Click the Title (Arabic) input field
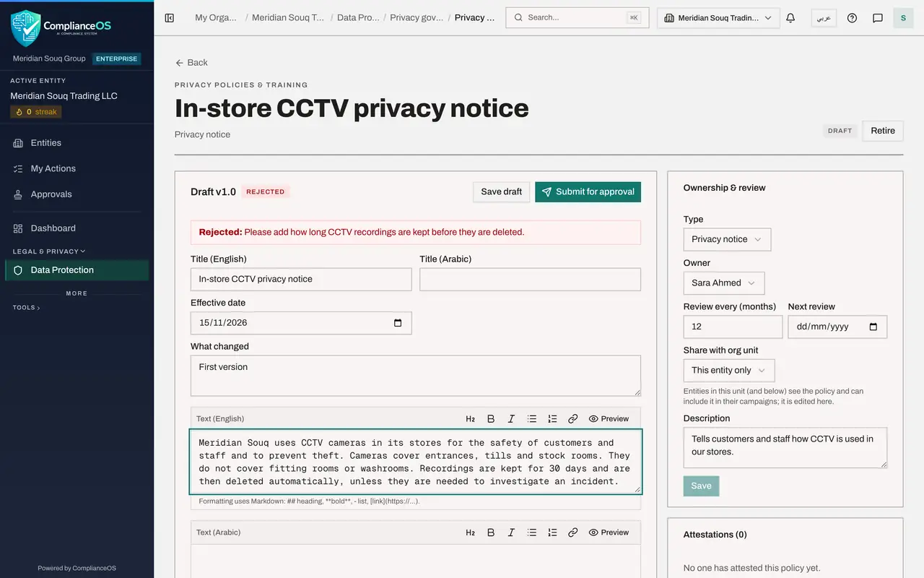The height and width of the screenshot is (578, 924). [530, 280]
